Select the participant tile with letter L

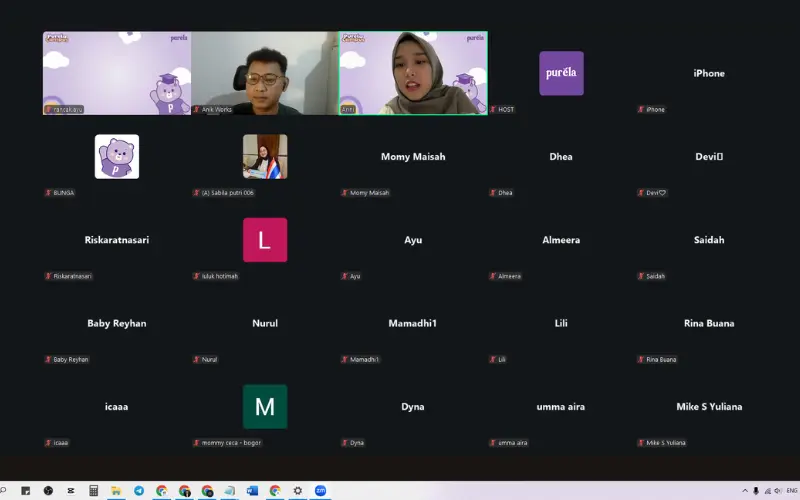265,240
